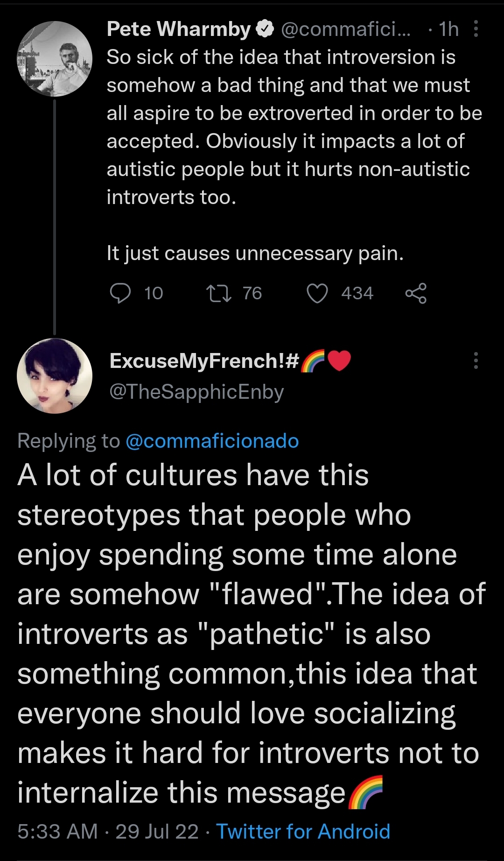Click the truncated @commafici... handle
The width and height of the screenshot is (504, 861).
point(346,29)
